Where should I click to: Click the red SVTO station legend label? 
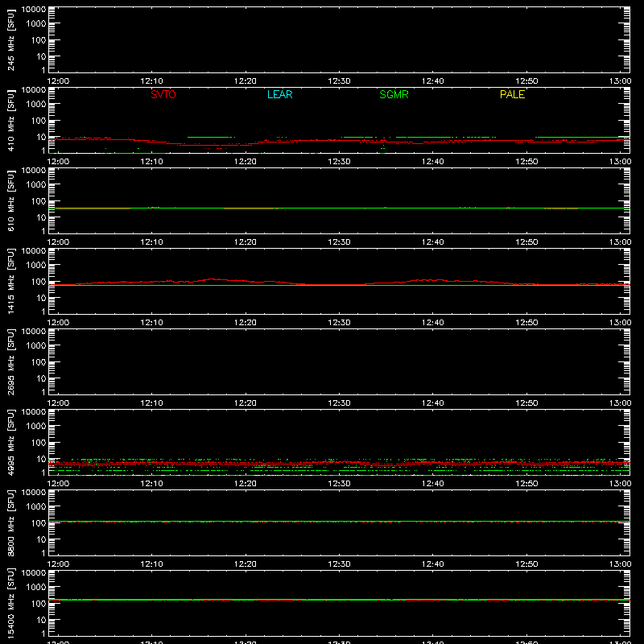(x=163, y=94)
